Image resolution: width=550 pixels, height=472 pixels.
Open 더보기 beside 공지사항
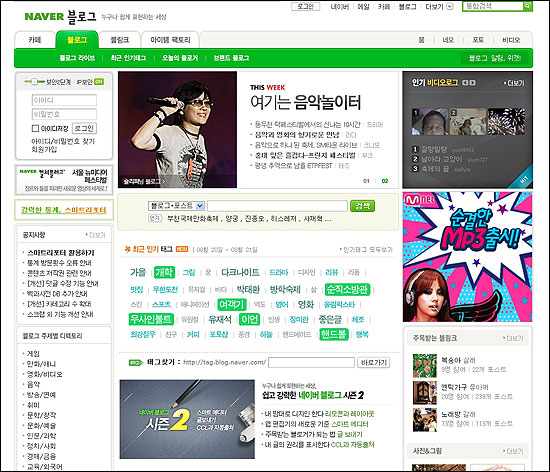pos(95,235)
